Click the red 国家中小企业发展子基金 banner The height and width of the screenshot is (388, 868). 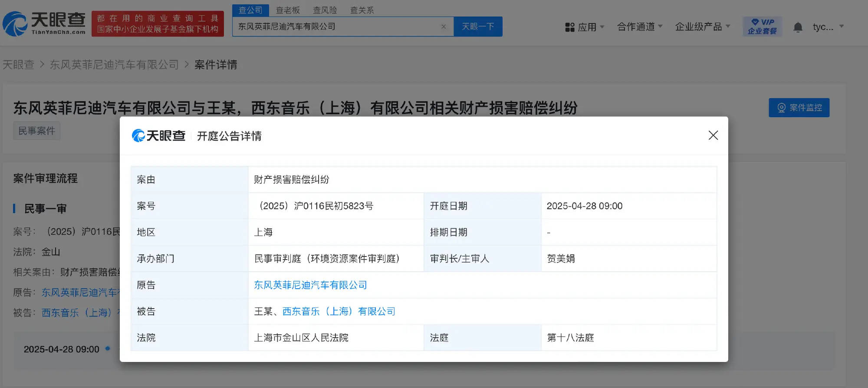click(x=158, y=24)
